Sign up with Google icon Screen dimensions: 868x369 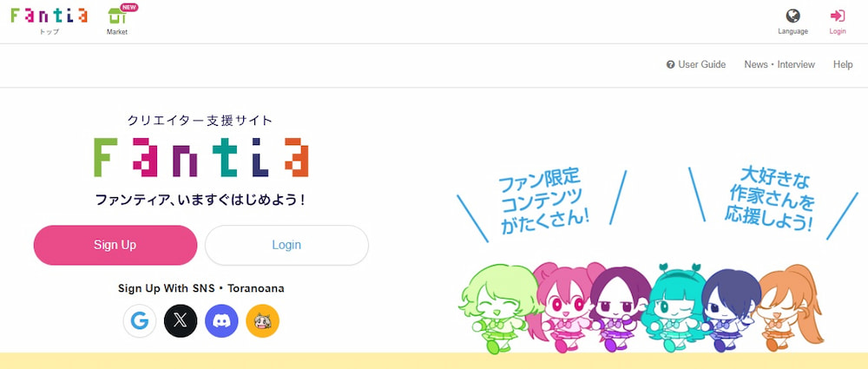point(140,320)
